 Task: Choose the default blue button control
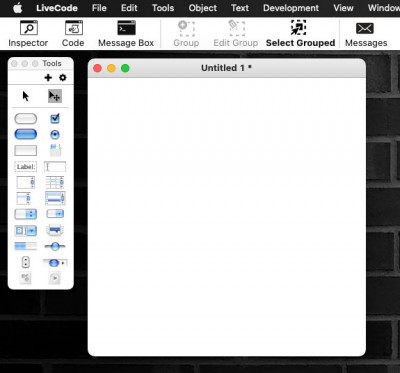coord(26,134)
